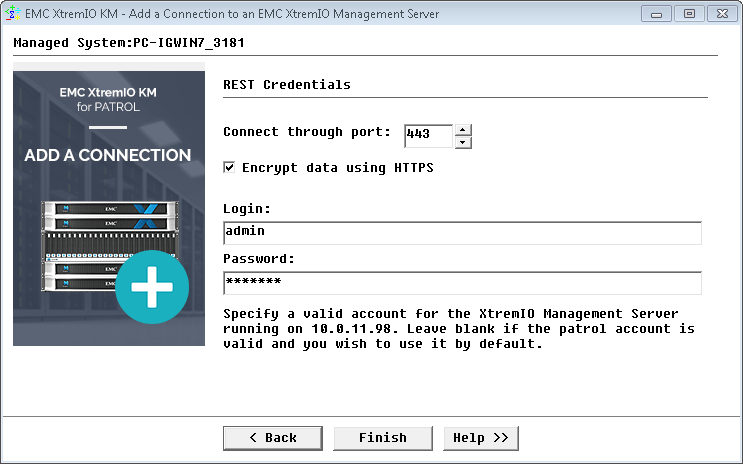Minimize the wizard window

coord(656,14)
